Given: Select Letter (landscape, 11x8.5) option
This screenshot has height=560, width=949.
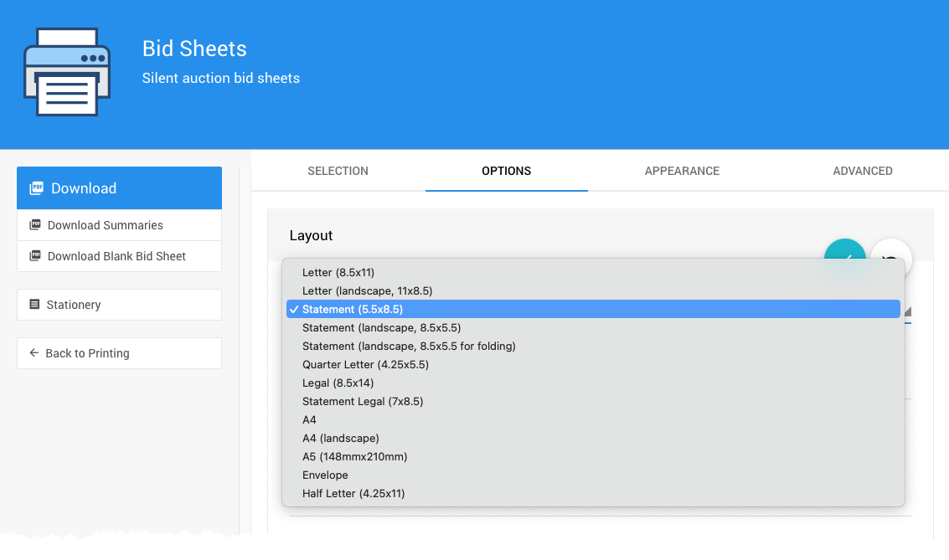Looking at the screenshot, I should point(367,291).
